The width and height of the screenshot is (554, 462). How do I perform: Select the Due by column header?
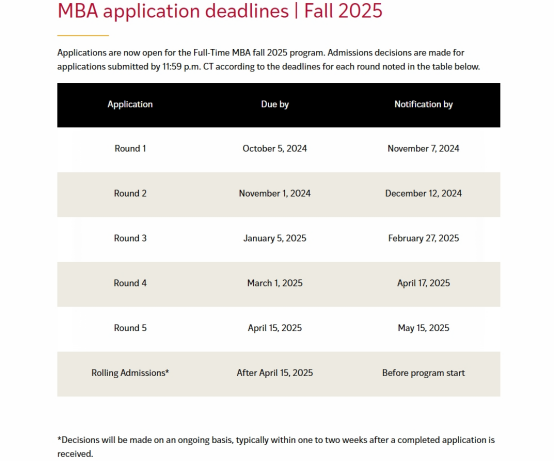tap(275, 104)
